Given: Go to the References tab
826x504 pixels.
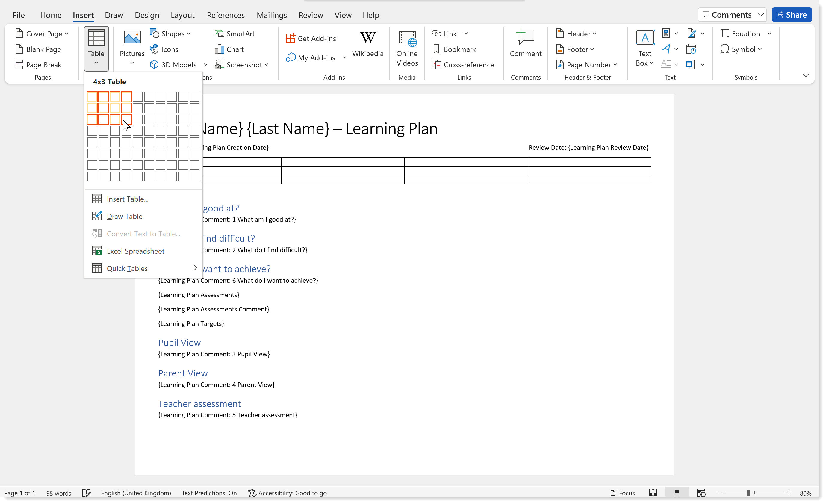Looking at the screenshot, I should 226,15.
